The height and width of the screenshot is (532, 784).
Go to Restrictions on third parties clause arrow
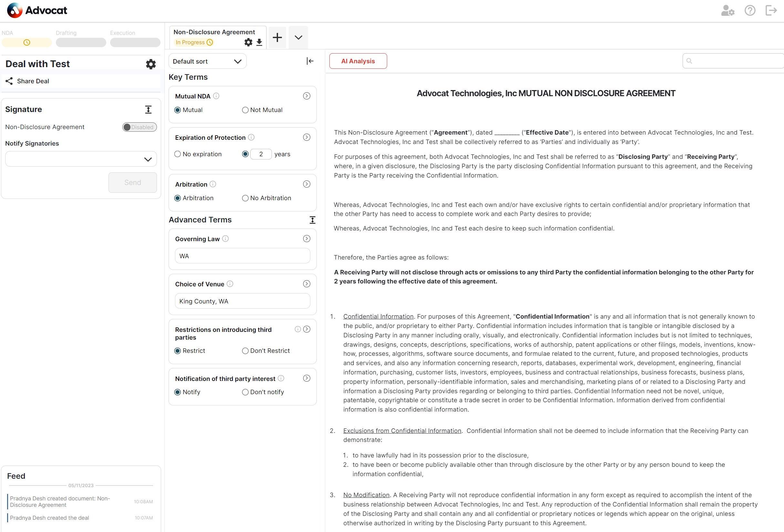307,329
